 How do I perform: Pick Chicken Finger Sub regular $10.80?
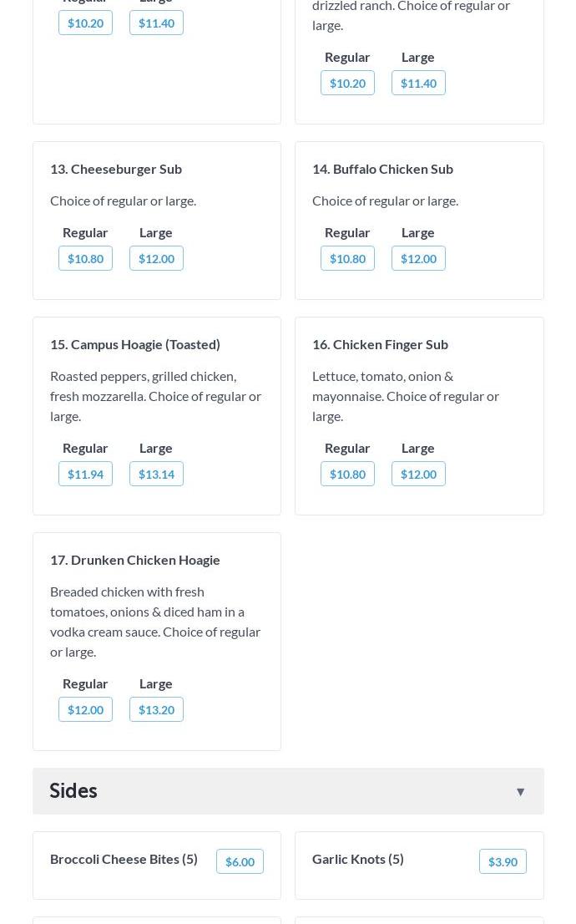click(x=347, y=474)
